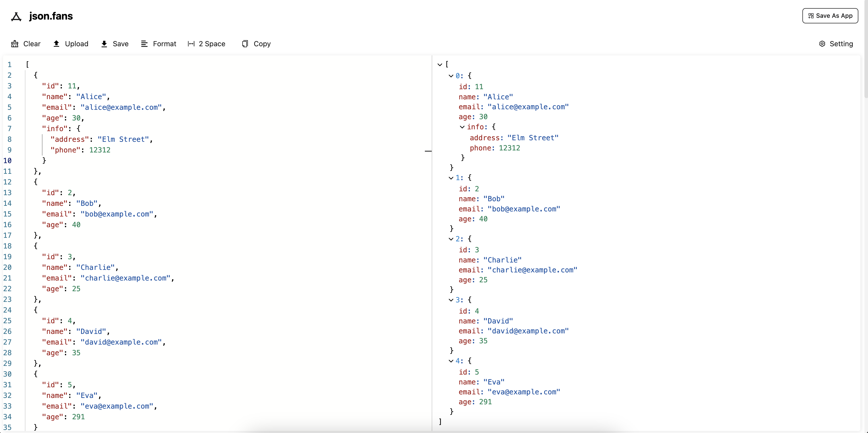
Task: Click the json.fans triangle logo icon
Action: [16, 17]
